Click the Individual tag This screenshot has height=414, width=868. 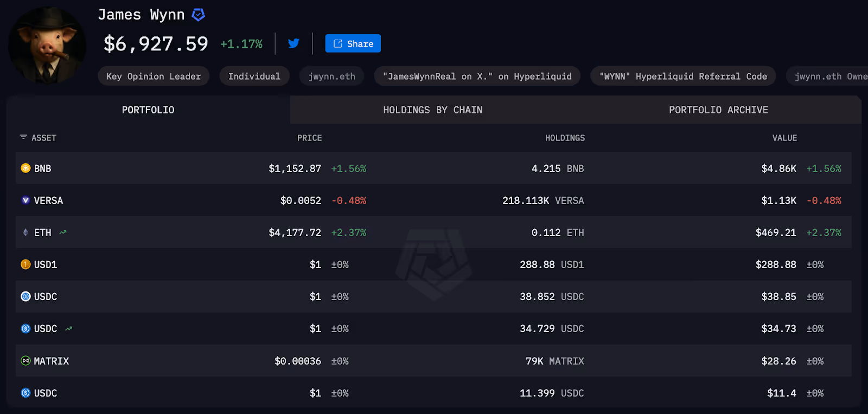click(254, 77)
